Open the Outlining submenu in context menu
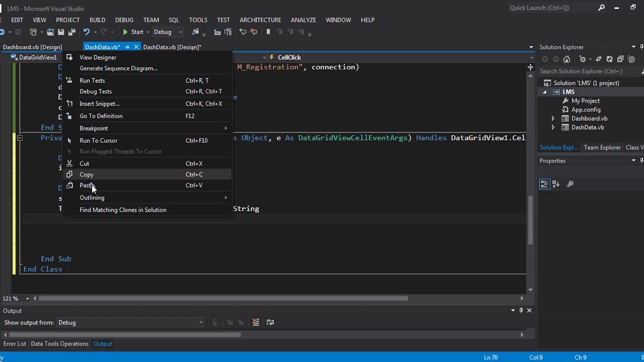This screenshot has height=362, width=644. 147,198
